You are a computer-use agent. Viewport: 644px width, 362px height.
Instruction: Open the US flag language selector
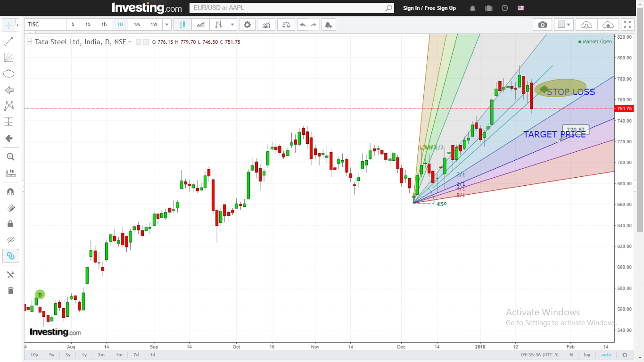520,8
